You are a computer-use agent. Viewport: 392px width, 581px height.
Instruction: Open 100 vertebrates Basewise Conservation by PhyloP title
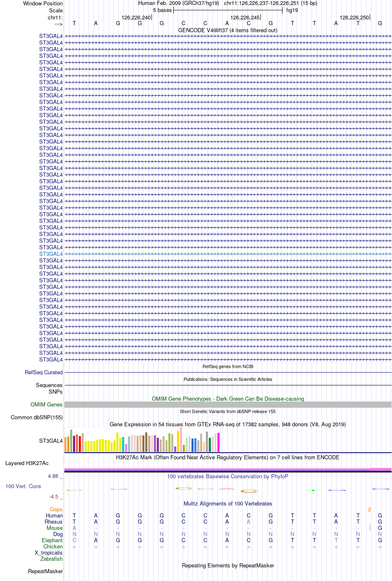(228, 476)
